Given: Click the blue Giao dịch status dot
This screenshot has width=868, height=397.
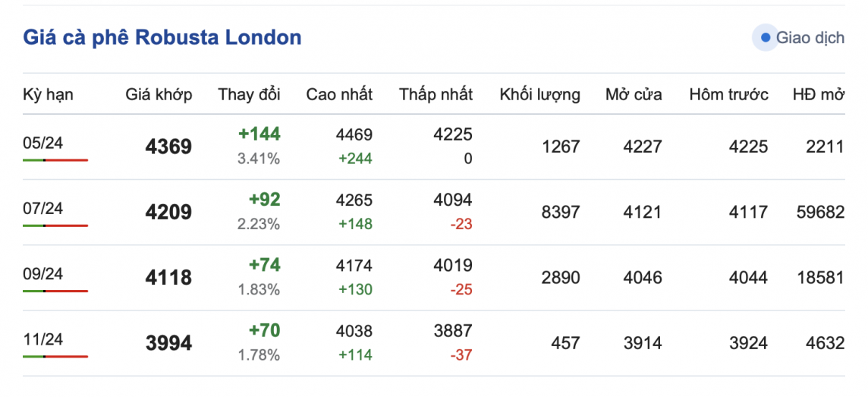Looking at the screenshot, I should [x=765, y=37].
